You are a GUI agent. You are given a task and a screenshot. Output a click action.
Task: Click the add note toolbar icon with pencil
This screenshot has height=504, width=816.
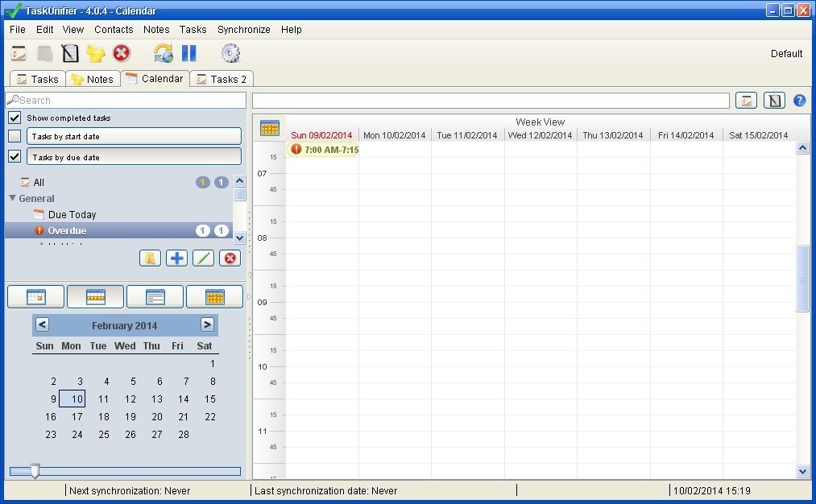click(70, 53)
